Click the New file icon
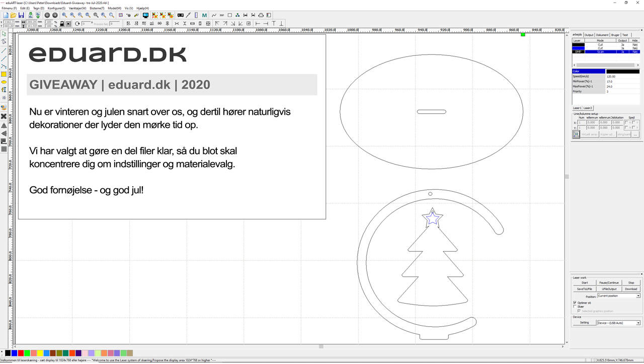Screen dimensions: 644x364 point(6,16)
